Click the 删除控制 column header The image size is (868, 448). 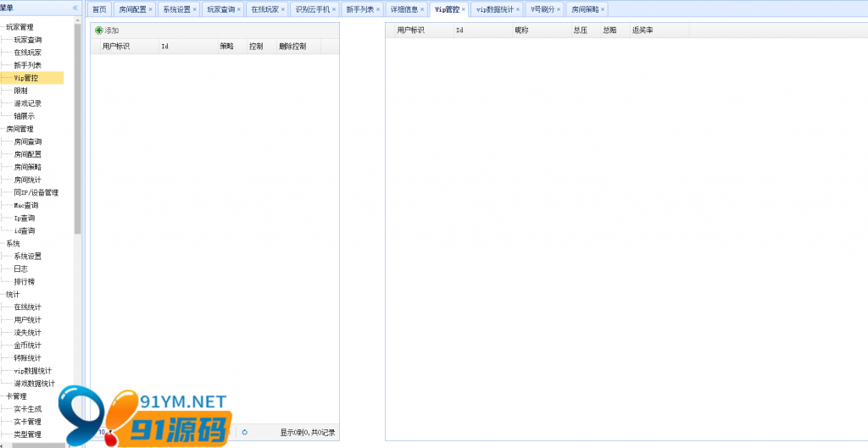point(298,47)
